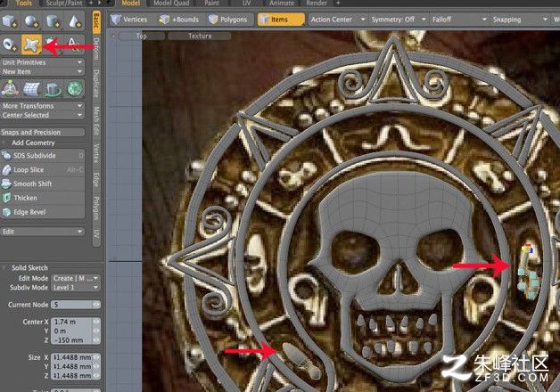Switch to Polygons selection mode
This screenshot has height=392, width=560.
[228, 20]
